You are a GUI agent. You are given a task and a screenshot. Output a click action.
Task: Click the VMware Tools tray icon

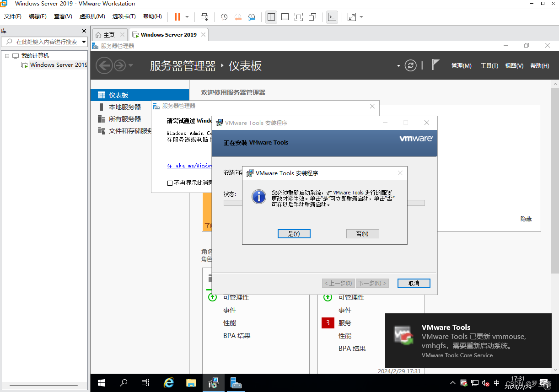pyautogui.click(x=464, y=383)
